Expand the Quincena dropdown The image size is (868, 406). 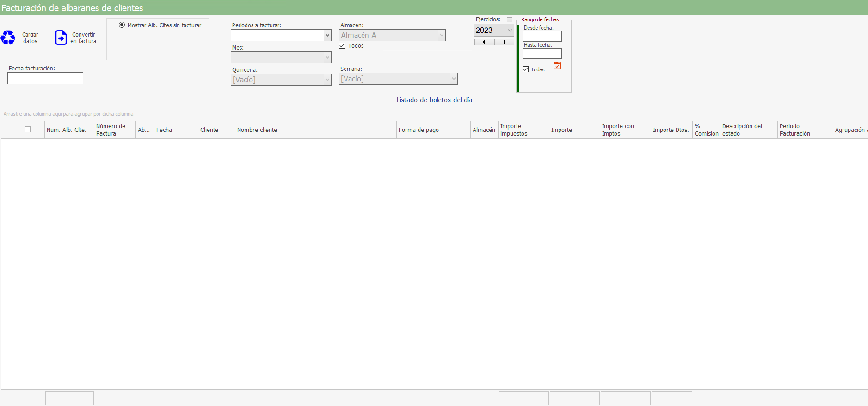pos(327,80)
